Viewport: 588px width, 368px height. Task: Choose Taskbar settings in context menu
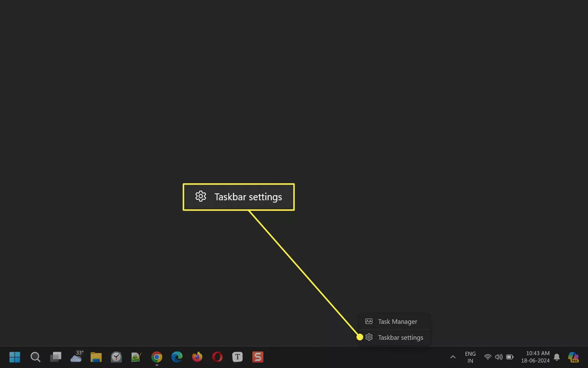[394, 337]
